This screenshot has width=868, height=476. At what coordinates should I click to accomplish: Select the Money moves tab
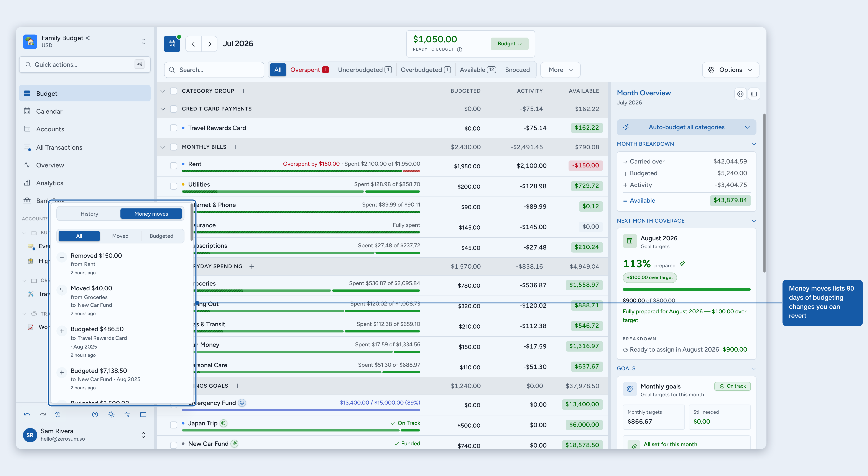coord(151,214)
